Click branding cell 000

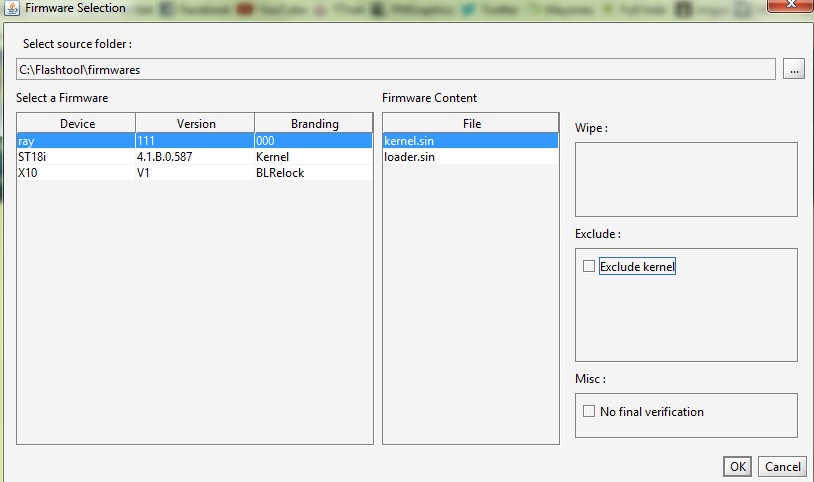point(313,141)
